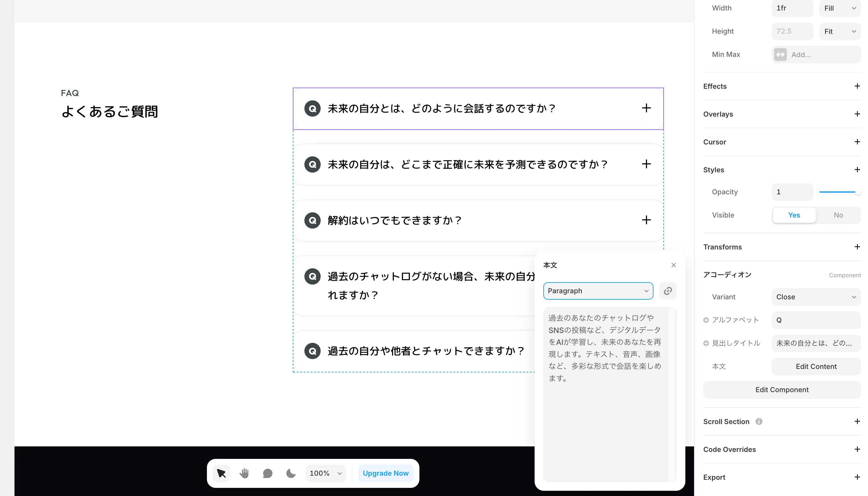Screen dimensions: 868x496
Task: Close the 本文 popup
Action: point(673,265)
